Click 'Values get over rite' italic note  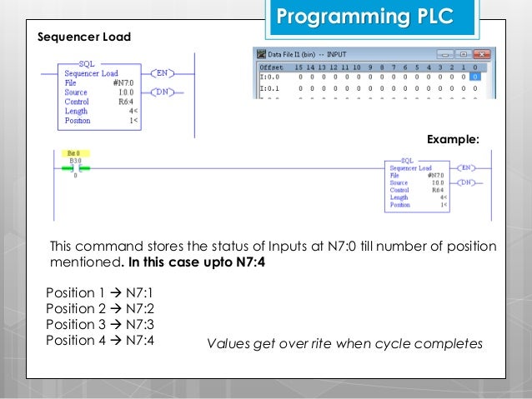344,344
